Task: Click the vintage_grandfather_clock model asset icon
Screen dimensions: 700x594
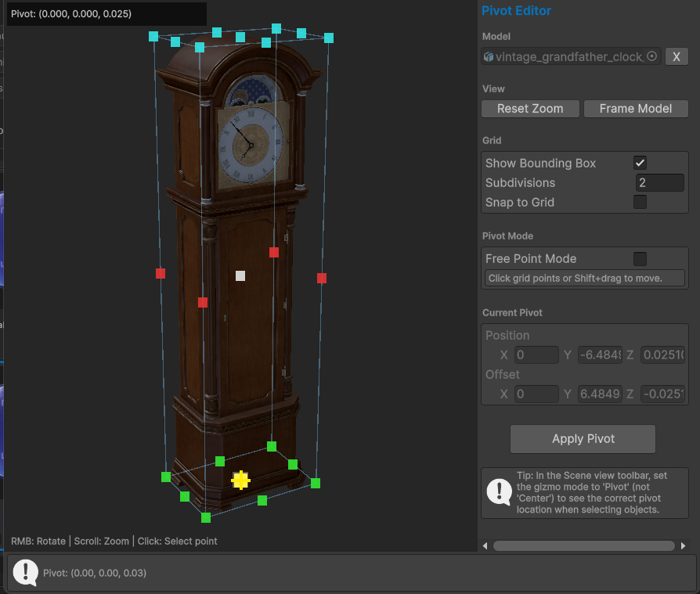Action: 489,57
